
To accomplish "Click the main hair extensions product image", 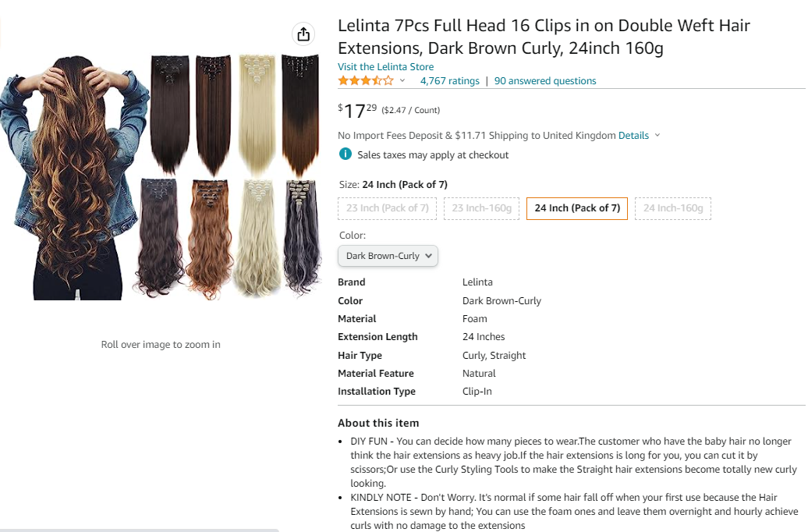I will pos(160,176).
